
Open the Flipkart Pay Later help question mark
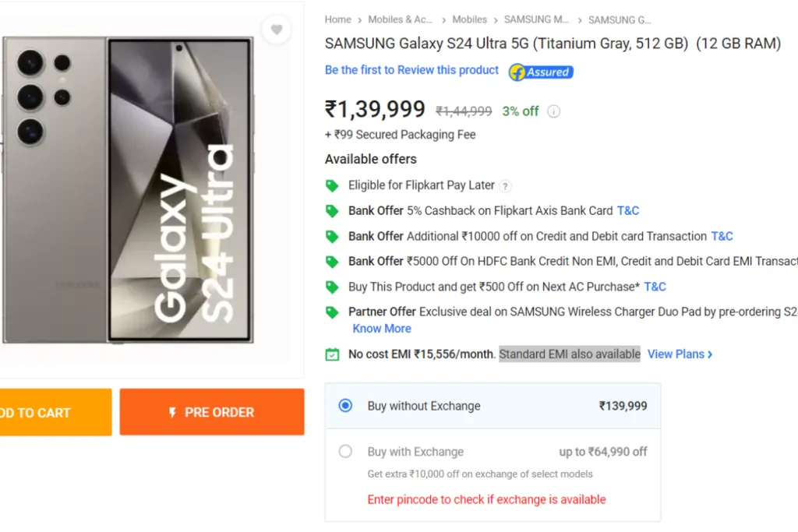(505, 186)
